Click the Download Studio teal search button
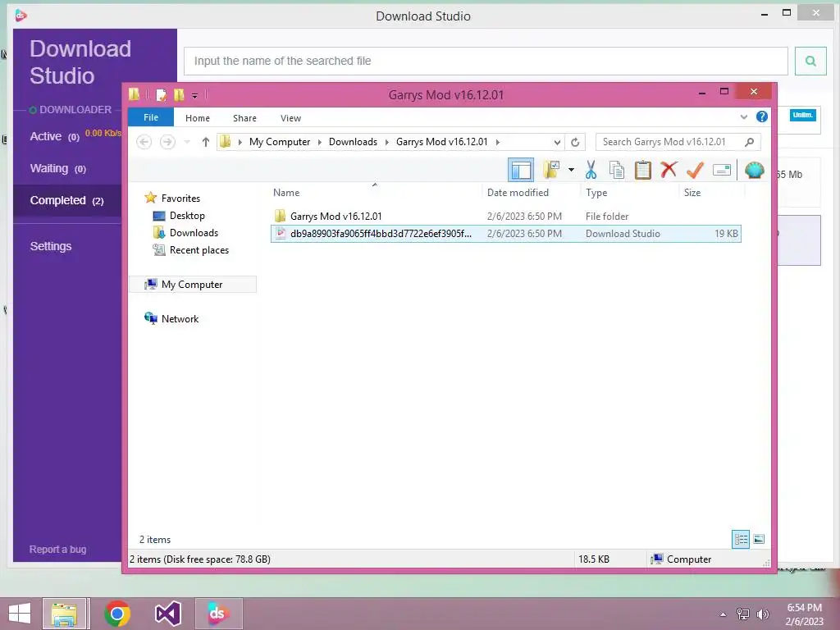The width and height of the screenshot is (840, 630). (810, 61)
